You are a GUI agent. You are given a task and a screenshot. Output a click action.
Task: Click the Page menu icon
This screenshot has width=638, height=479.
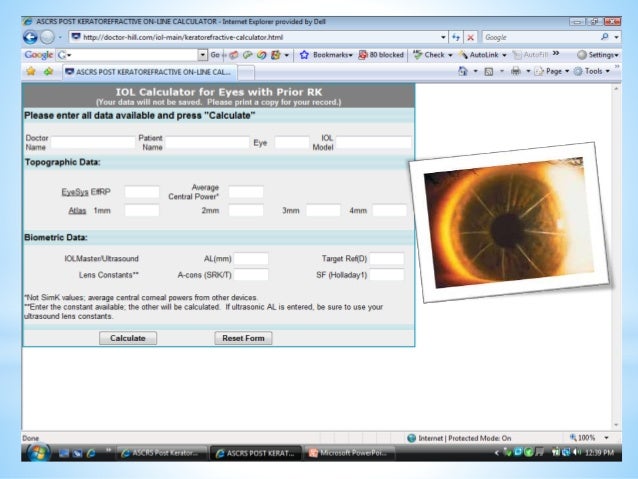tap(539, 72)
